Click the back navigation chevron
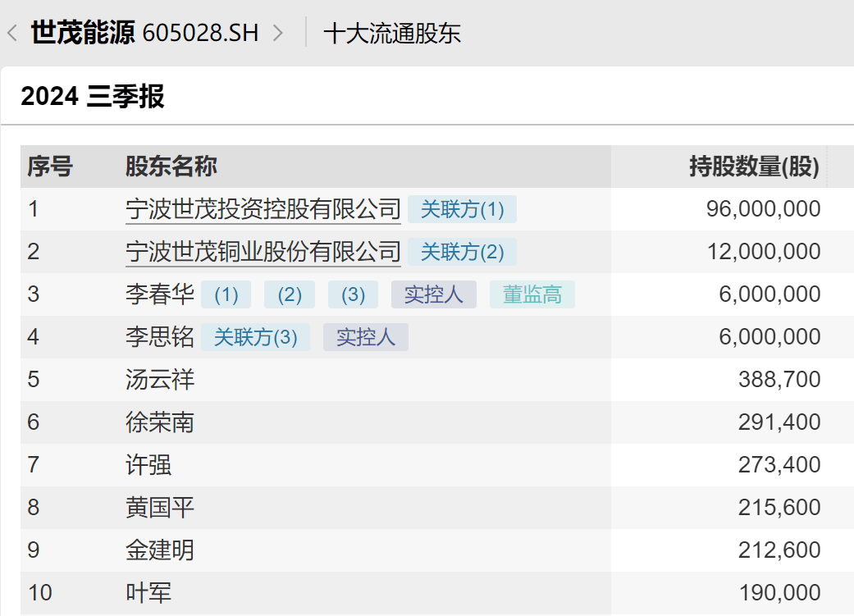 pos(11,34)
